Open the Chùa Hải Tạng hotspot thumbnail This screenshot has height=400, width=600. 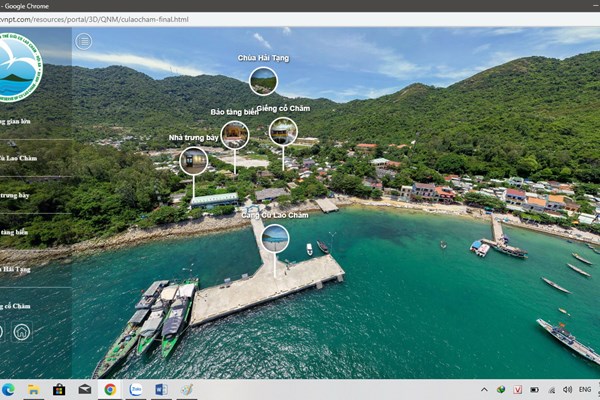[x=263, y=81]
